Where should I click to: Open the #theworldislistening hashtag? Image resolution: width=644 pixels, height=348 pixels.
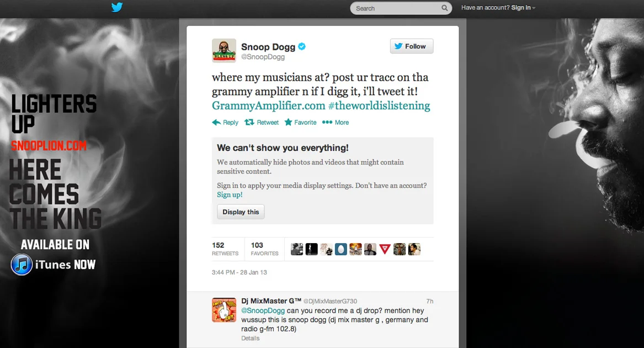[x=379, y=106]
